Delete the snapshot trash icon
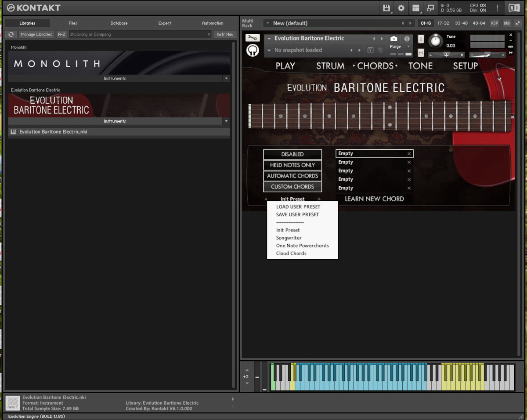 [380, 51]
